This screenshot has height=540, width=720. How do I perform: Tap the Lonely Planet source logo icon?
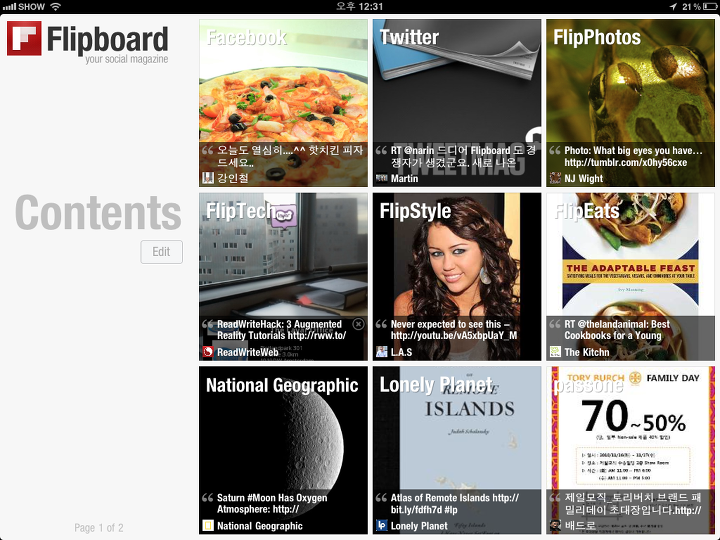pyautogui.click(x=382, y=525)
